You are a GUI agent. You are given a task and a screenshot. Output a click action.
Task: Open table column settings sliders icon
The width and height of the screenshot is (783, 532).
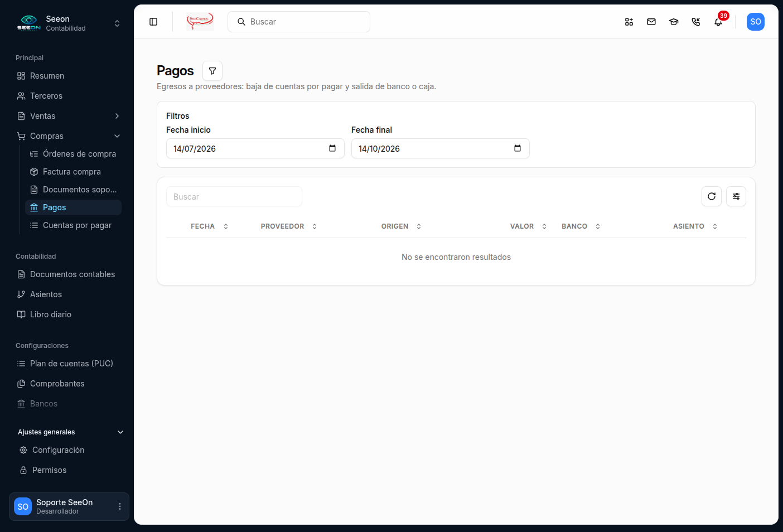tap(736, 196)
